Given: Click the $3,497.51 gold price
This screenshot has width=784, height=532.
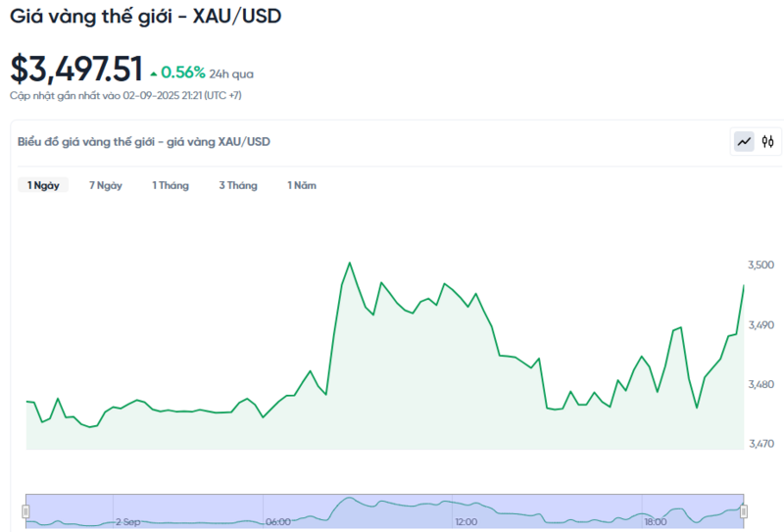Looking at the screenshot, I should click(76, 70).
